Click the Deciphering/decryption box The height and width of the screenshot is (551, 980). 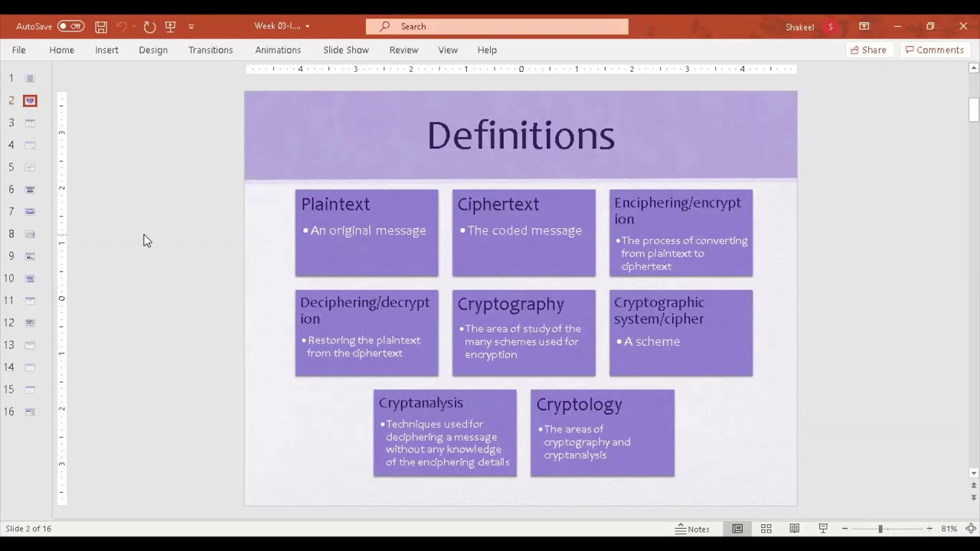tap(367, 333)
